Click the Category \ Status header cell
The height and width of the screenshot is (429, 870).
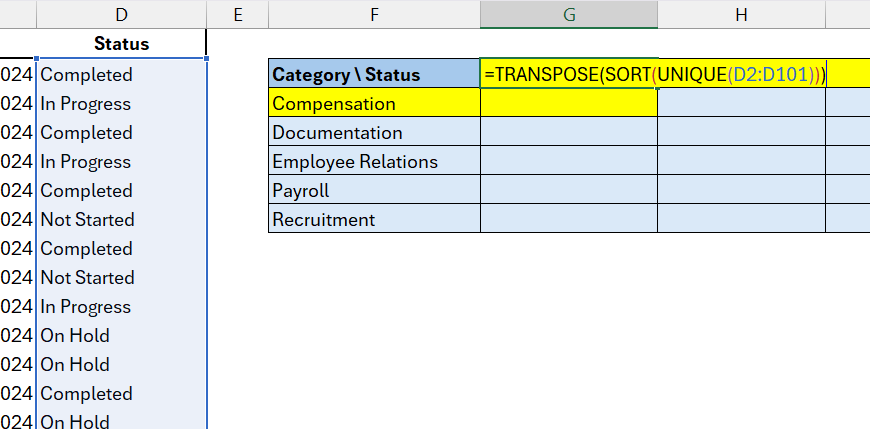[375, 74]
